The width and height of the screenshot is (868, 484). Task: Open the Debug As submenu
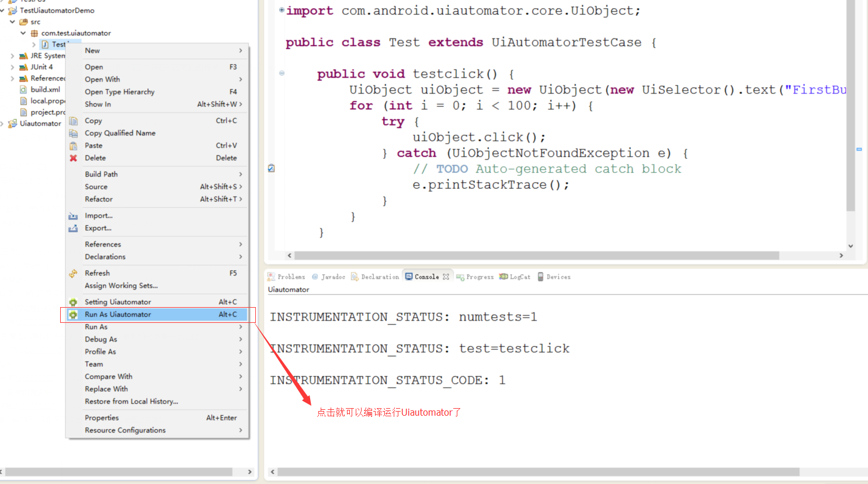click(157, 339)
